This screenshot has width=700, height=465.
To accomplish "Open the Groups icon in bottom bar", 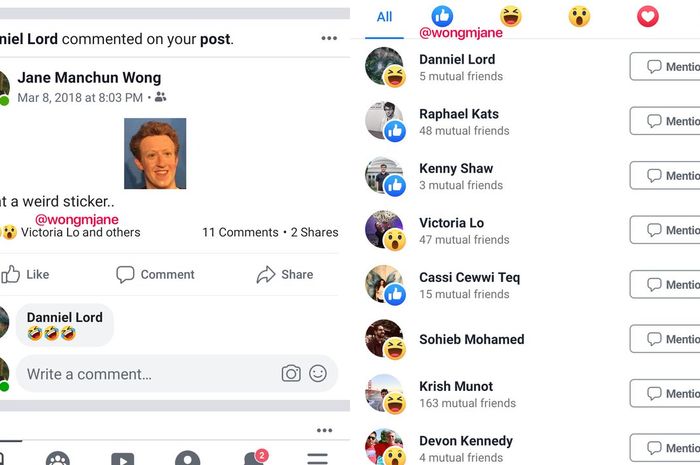I will coord(58,459).
